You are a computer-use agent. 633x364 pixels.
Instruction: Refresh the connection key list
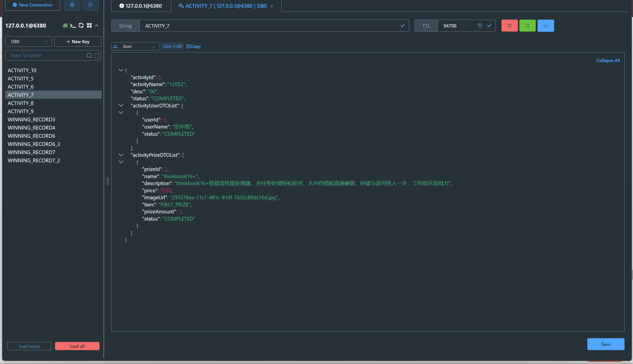[81, 26]
